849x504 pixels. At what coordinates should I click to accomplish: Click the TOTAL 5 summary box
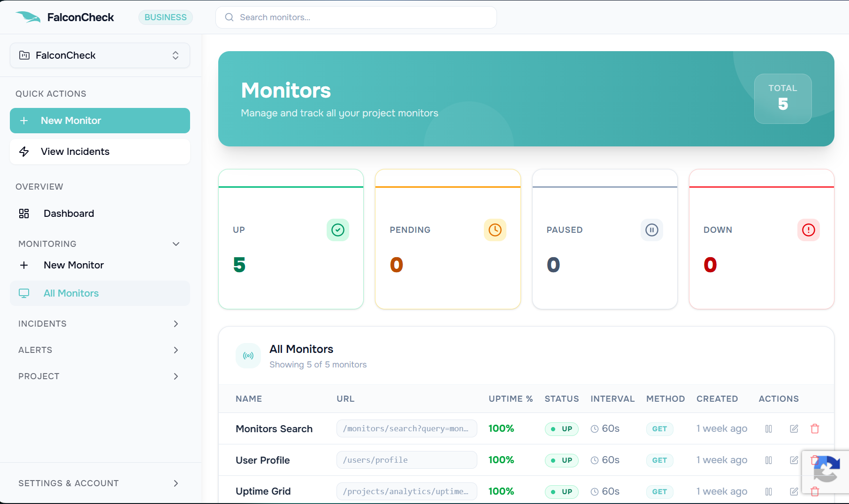(x=783, y=99)
